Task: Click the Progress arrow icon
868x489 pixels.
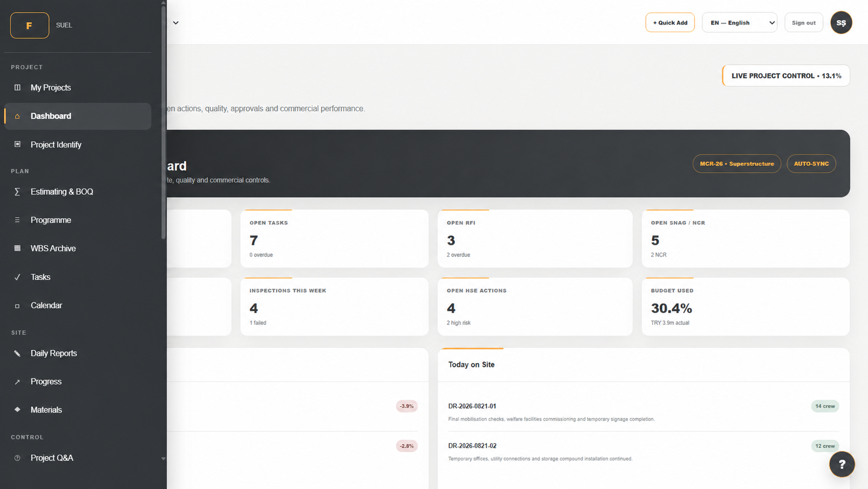Action: point(17,381)
